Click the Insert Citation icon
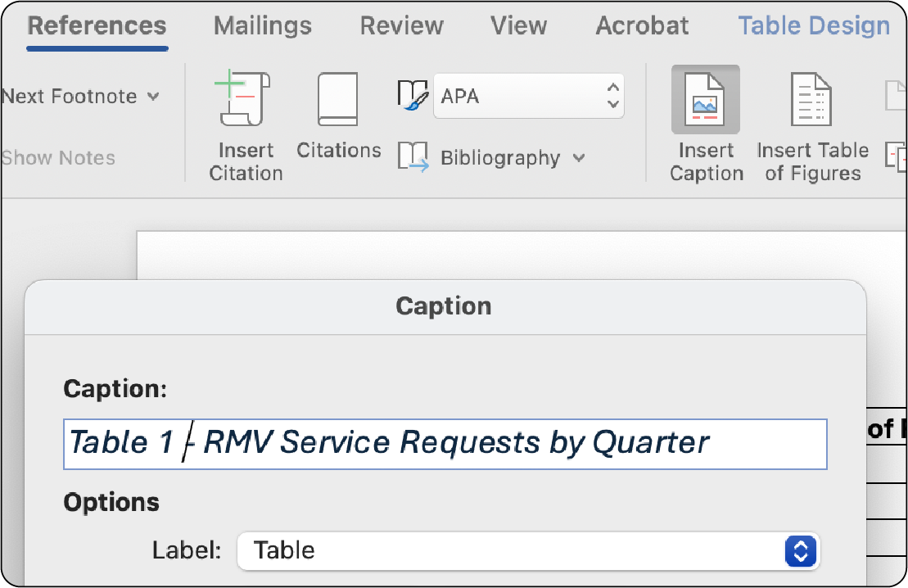The width and height of the screenshot is (908, 588). coord(245,98)
